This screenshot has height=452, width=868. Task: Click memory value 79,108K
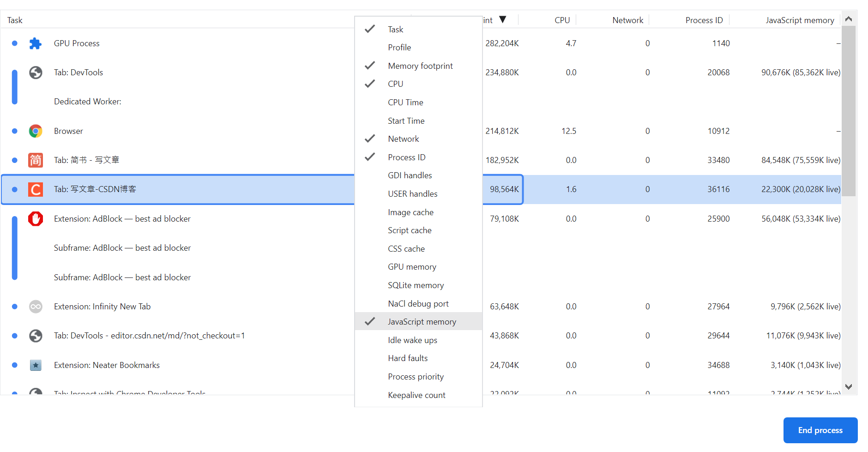504,219
